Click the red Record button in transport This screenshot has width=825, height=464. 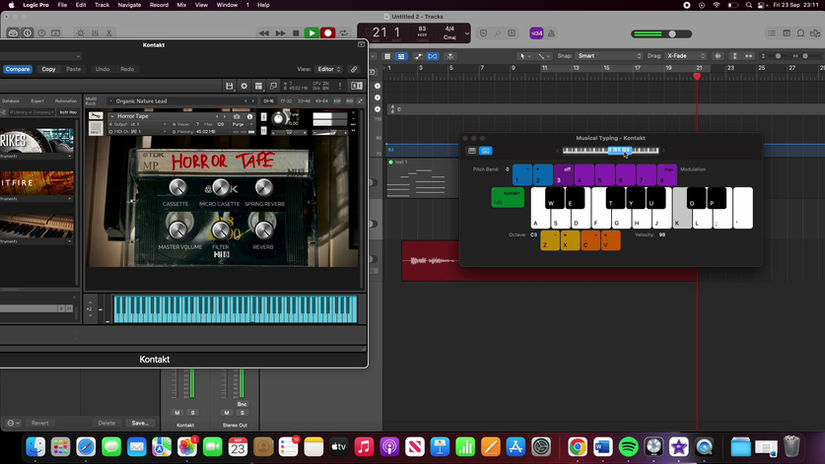(328, 33)
